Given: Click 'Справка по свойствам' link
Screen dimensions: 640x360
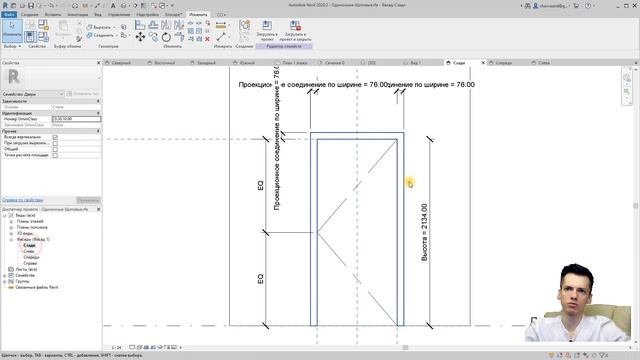Looking at the screenshot, I should coord(22,200).
